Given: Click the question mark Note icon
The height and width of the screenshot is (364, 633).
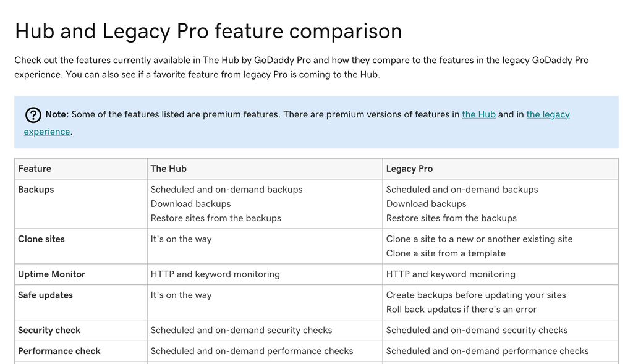Looking at the screenshot, I should tap(33, 115).
